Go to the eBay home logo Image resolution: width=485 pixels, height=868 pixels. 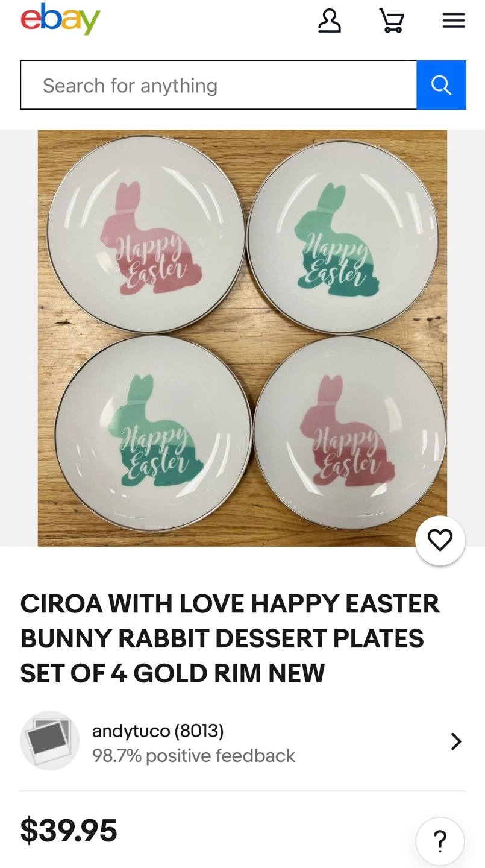pyautogui.click(x=60, y=19)
